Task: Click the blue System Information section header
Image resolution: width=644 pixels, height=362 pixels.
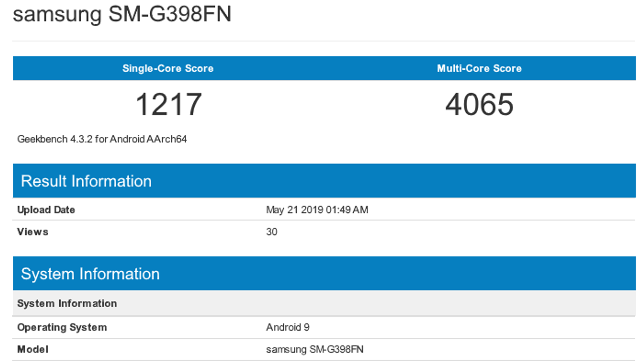Action: tap(324, 274)
